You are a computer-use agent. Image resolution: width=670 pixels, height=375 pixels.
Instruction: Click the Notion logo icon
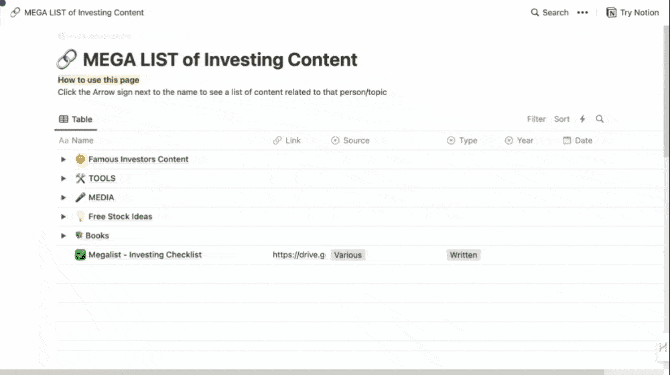pos(611,13)
